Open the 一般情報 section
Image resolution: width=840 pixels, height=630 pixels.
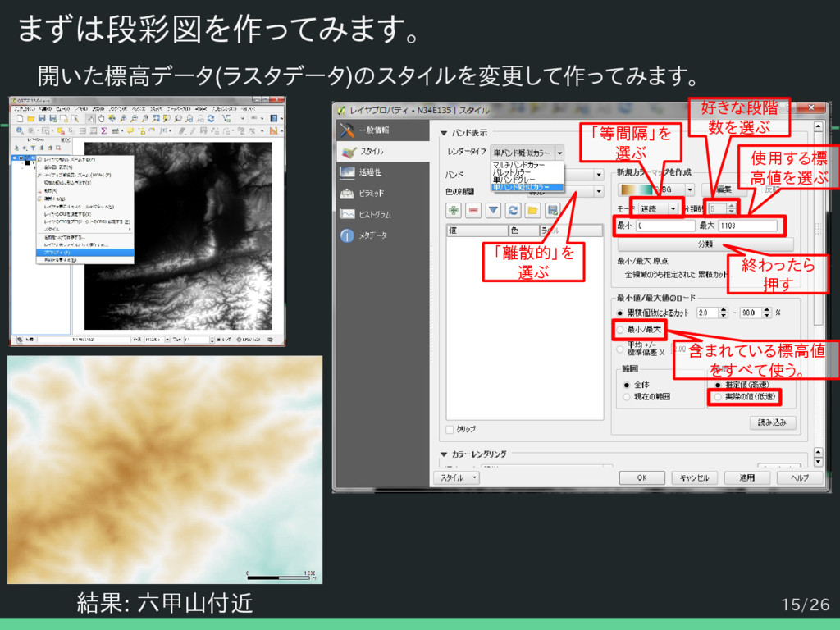(x=383, y=130)
